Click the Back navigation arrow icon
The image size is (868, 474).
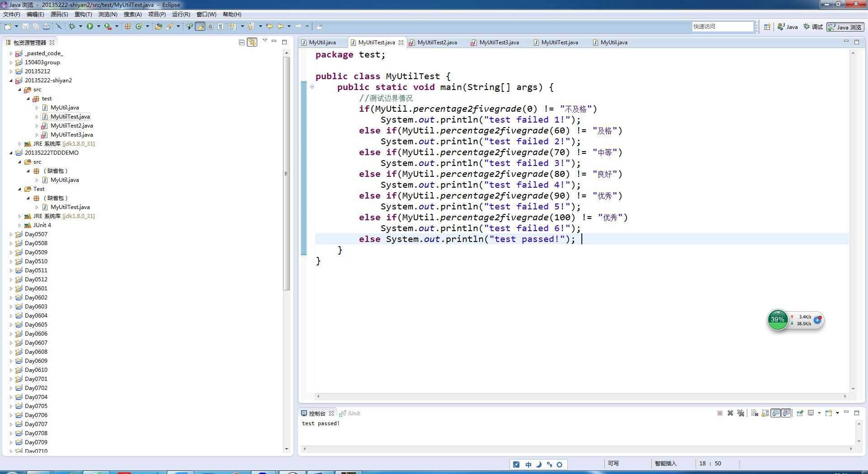(280, 26)
